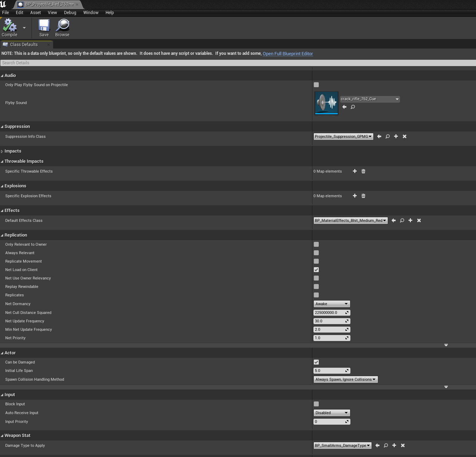Uncheck Net Load on Client
Screen dimensions: 476x457
click(x=316, y=270)
